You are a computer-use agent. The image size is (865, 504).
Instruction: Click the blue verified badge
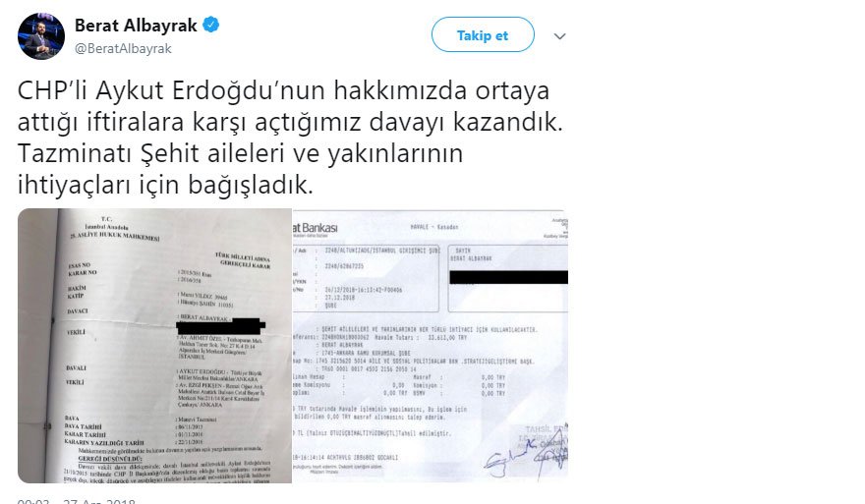210,25
